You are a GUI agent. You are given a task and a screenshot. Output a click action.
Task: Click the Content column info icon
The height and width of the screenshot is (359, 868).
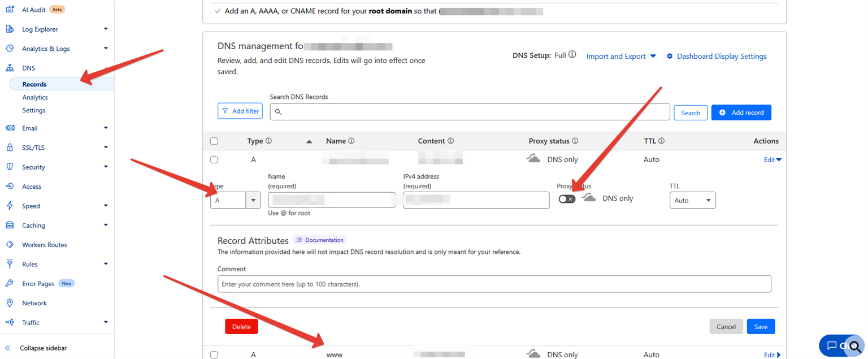[x=450, y=141]
